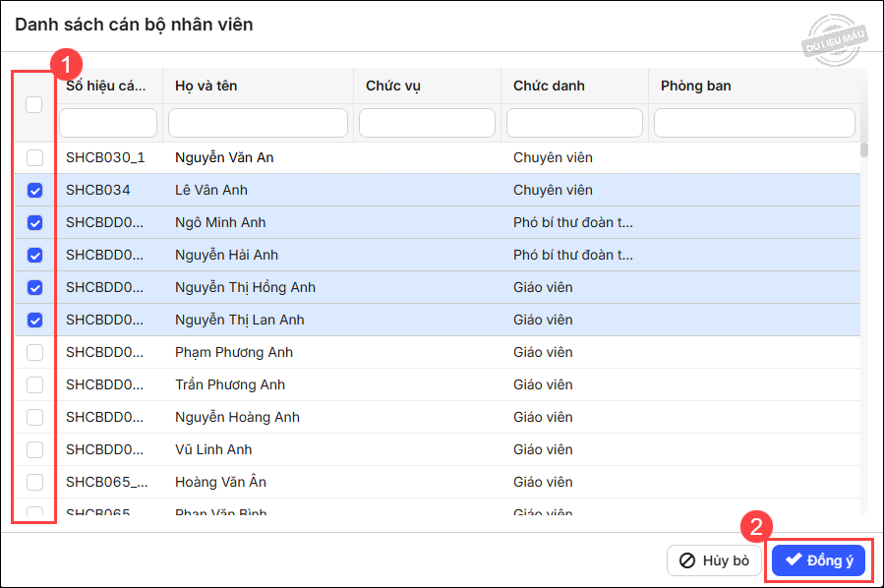Focus the Phòng ban filter field
The image size is (884, 588).
[x=754, y=123]
